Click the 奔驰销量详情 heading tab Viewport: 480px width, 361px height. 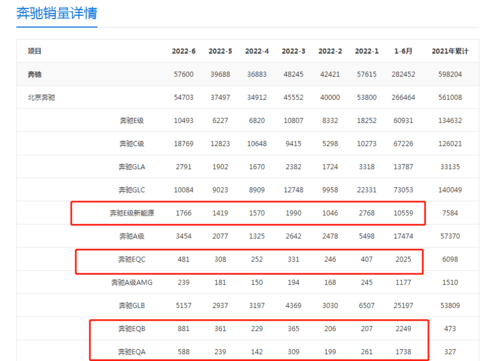[x=57, y=14]
